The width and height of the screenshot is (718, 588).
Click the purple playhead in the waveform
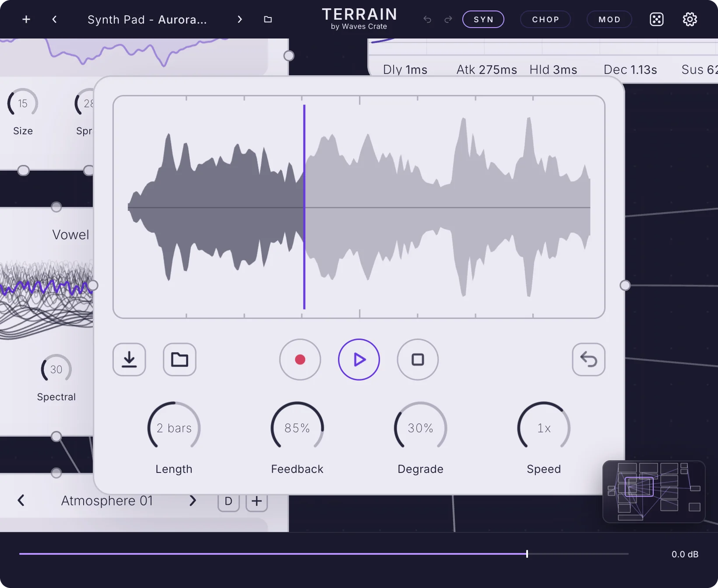click(304, 207)
